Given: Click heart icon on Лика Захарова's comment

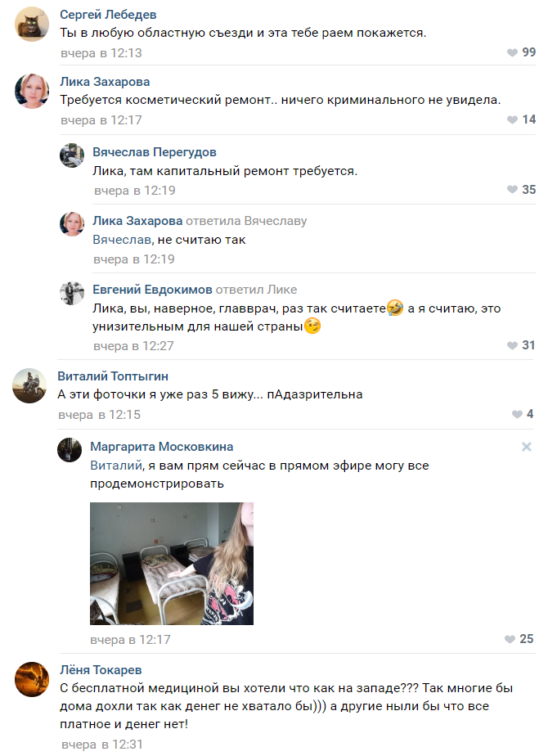Looking at the screenshot, I should pos(512,119).
